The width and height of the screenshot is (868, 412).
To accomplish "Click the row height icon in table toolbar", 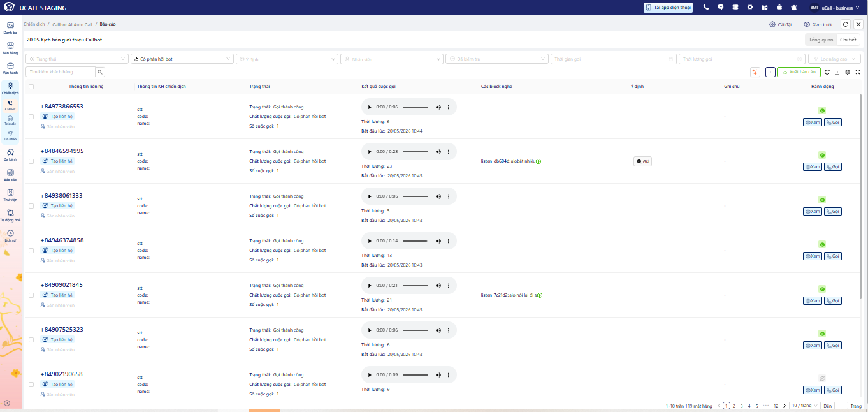I will pyautogui.click(x=837, y=72).
